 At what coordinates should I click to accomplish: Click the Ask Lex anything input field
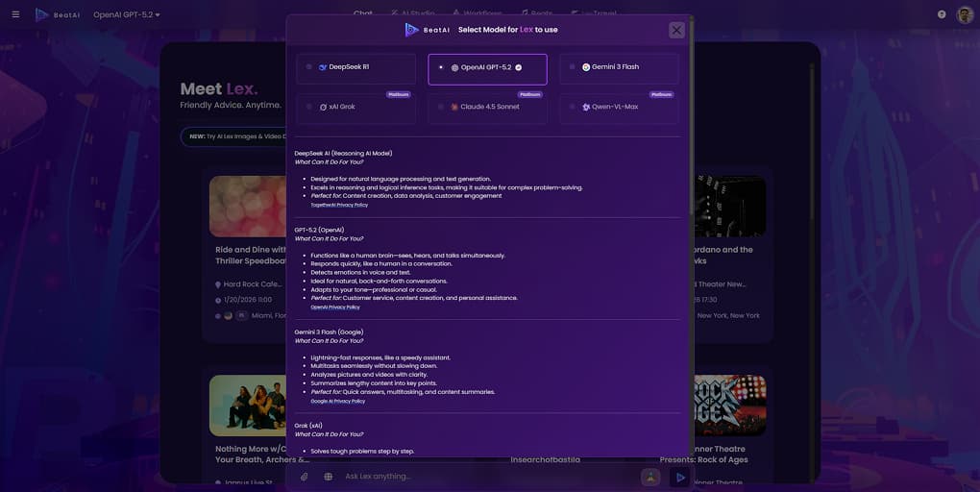coord(480,477)
